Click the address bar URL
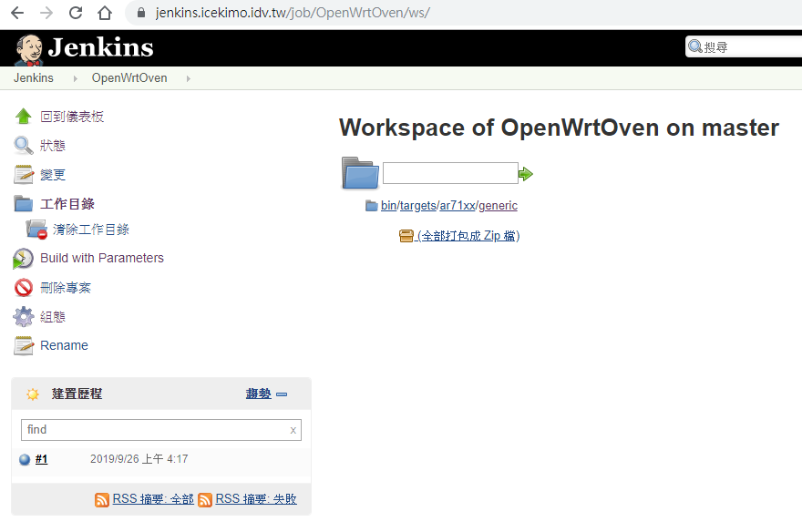The width and height of the screenshot is (802, 532). [293, 13]
